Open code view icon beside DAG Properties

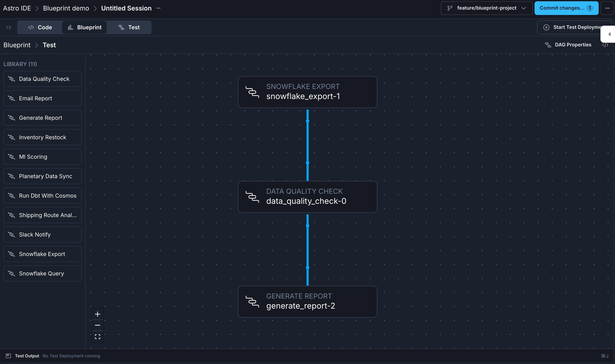[605, 45]
